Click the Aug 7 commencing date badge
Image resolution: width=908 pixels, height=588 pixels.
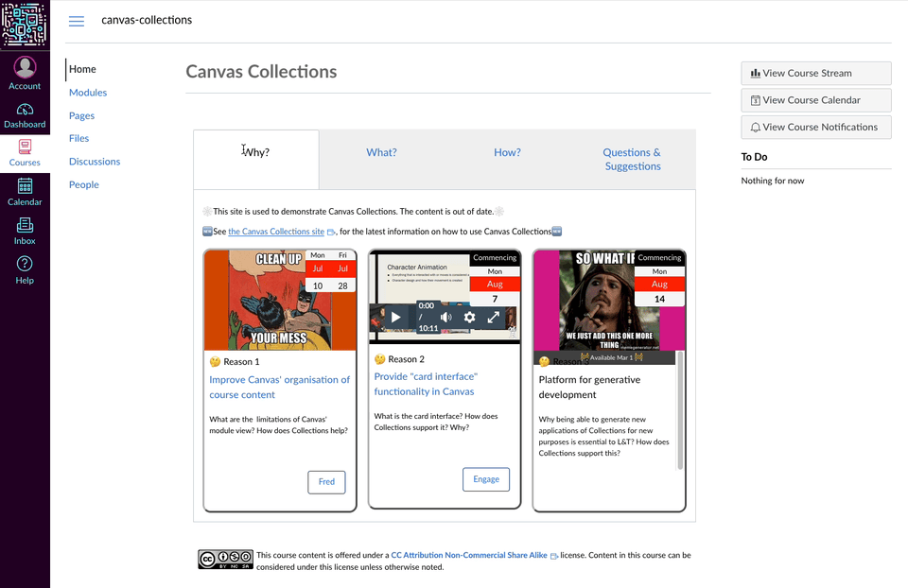(495, 278)
